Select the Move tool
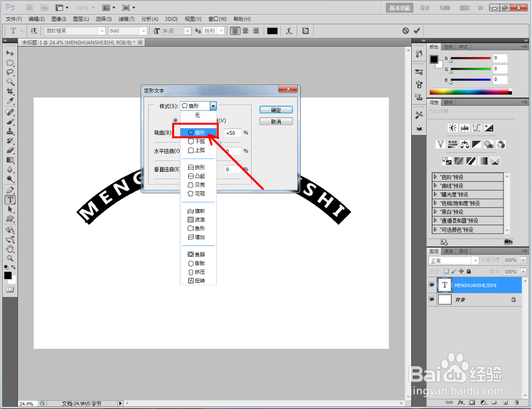The image size is (532, 409). [10, 53]
